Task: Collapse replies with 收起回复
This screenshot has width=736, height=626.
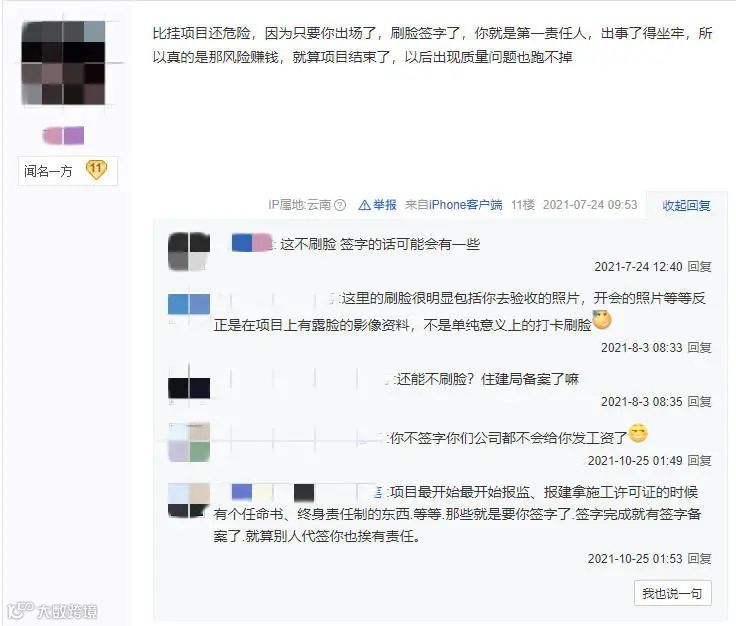Action: pos(686,206)
